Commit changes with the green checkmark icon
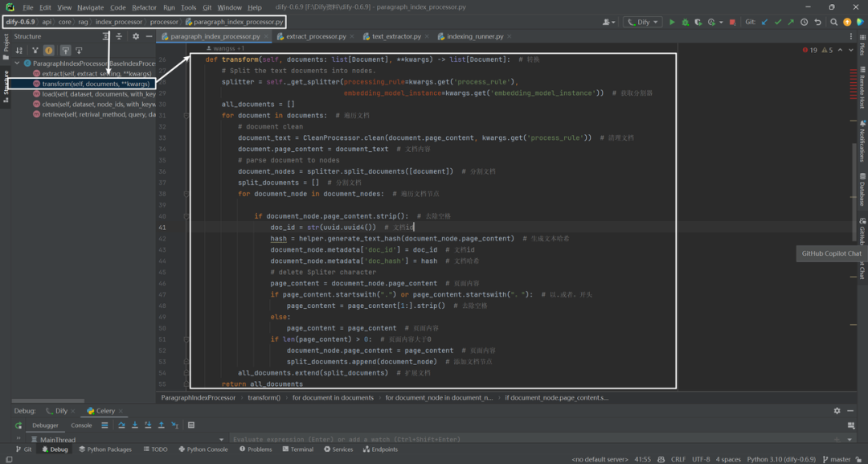Screen dimensions: 868x464 (778, 23)
